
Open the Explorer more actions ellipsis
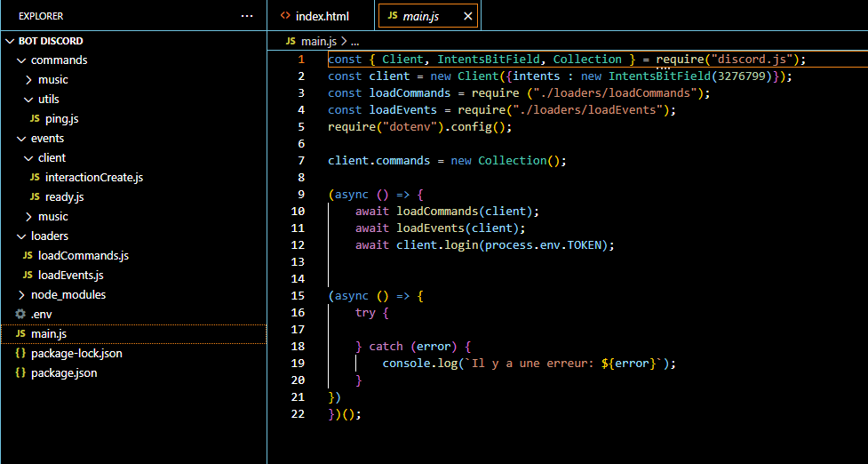[247, 16]
